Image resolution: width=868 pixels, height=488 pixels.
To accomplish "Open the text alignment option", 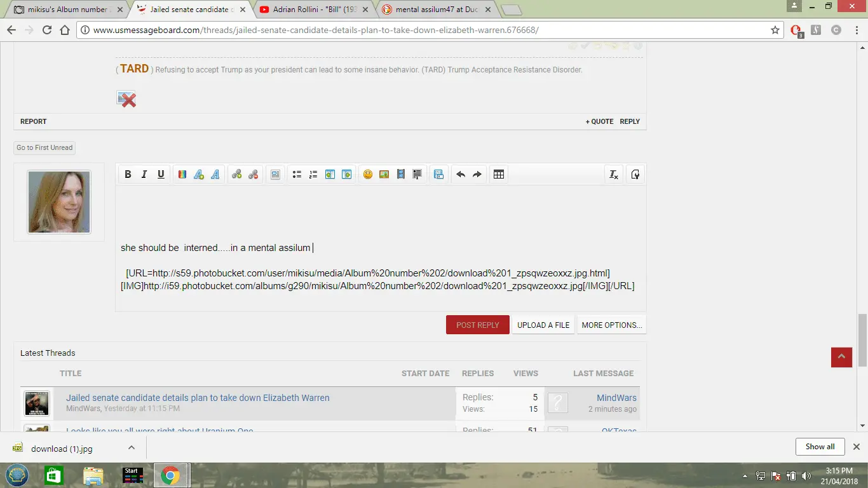I will pos(275,174).
